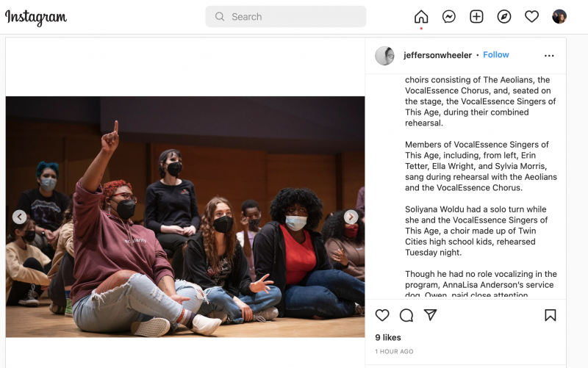588x368 pixels.
Task: Like the post with heart icon
Action: [382, 315]
